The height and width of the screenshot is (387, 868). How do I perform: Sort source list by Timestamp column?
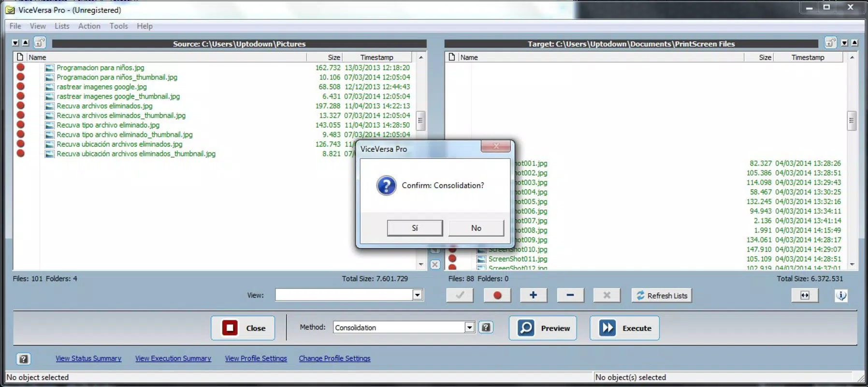pyautogui.click(x=377, y=57)
